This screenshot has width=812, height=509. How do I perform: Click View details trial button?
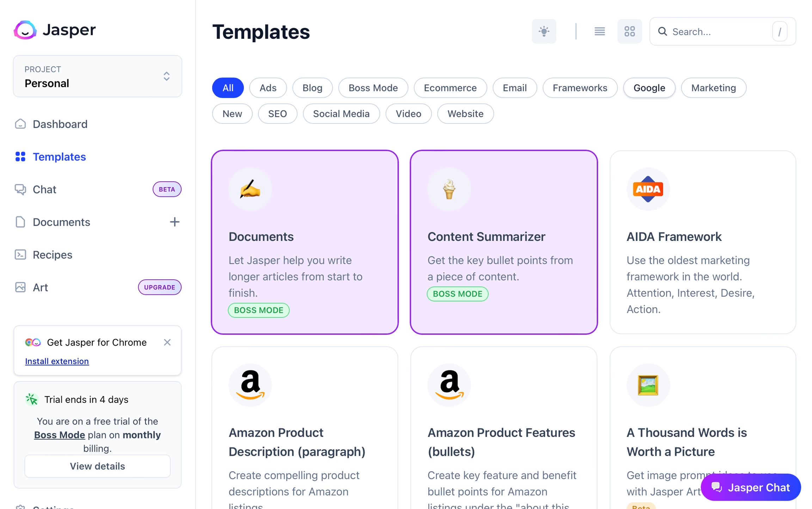(97, 466)
